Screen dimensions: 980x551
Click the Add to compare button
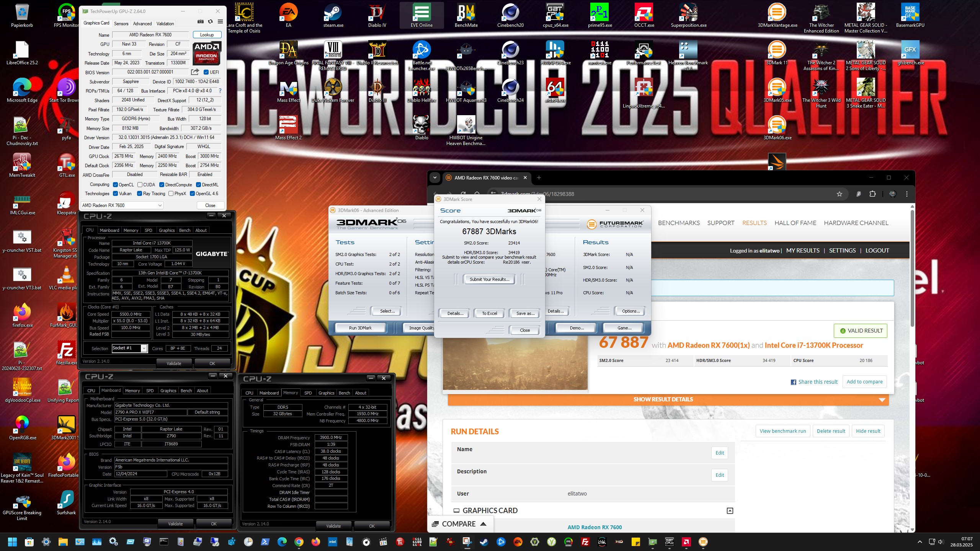click(x=864, y=382)
